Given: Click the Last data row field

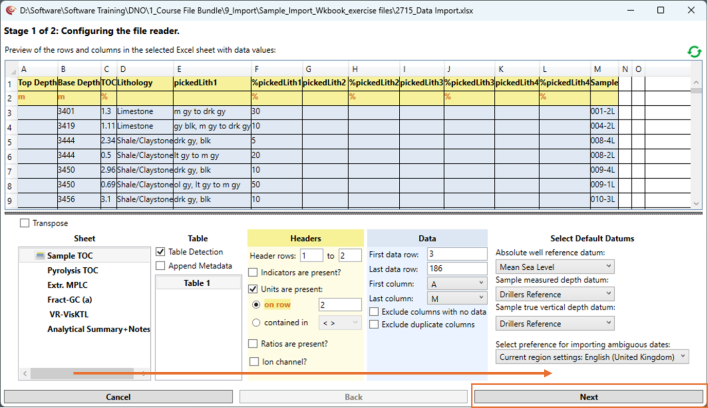Looking at the screenshot, I should pyautogui.click(x=455, y=268).
